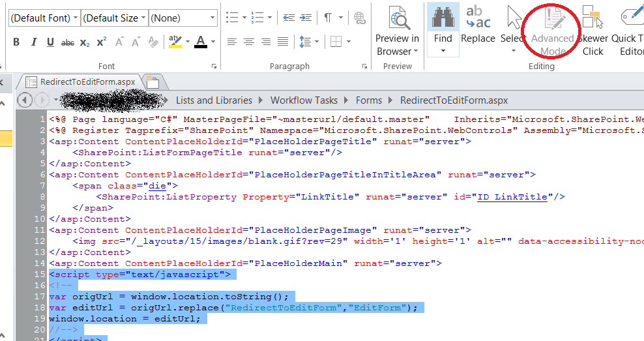Click the Clear Formatting eraser icon
This screenshot has height=341, width=644.
153,42
